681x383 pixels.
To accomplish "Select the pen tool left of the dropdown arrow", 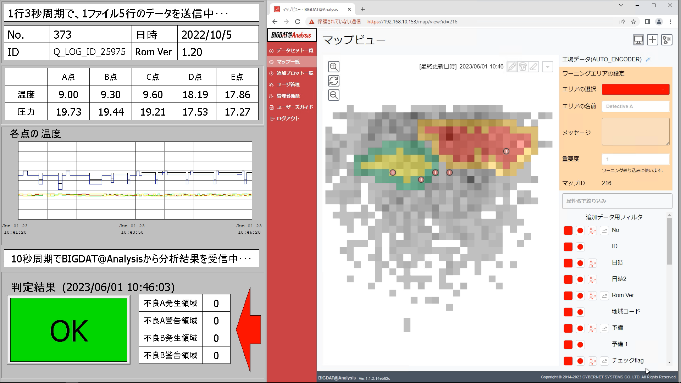I will click(534, 66).
